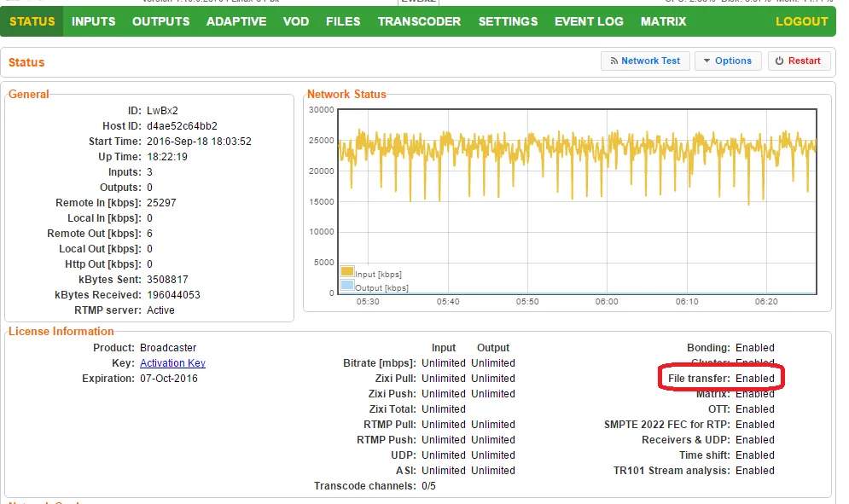Click the File transfer Enabled value
Image resolution: width=849 pixels, height=504 pixels.
tap(755, 379)
